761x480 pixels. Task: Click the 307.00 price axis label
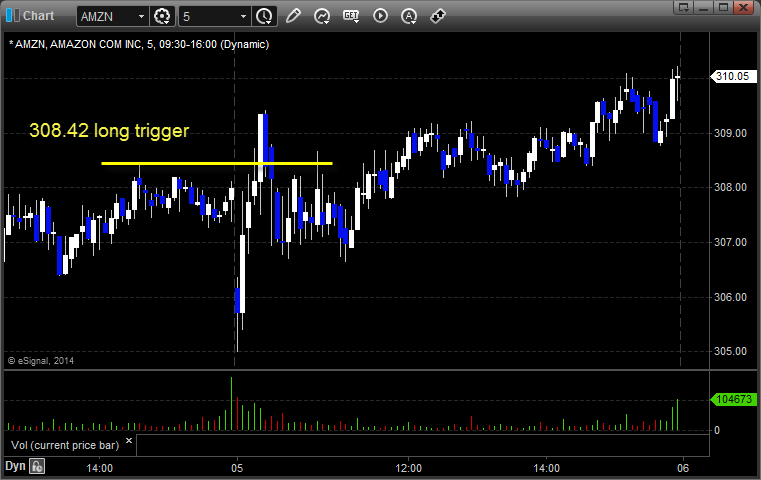tap(730, 242)
